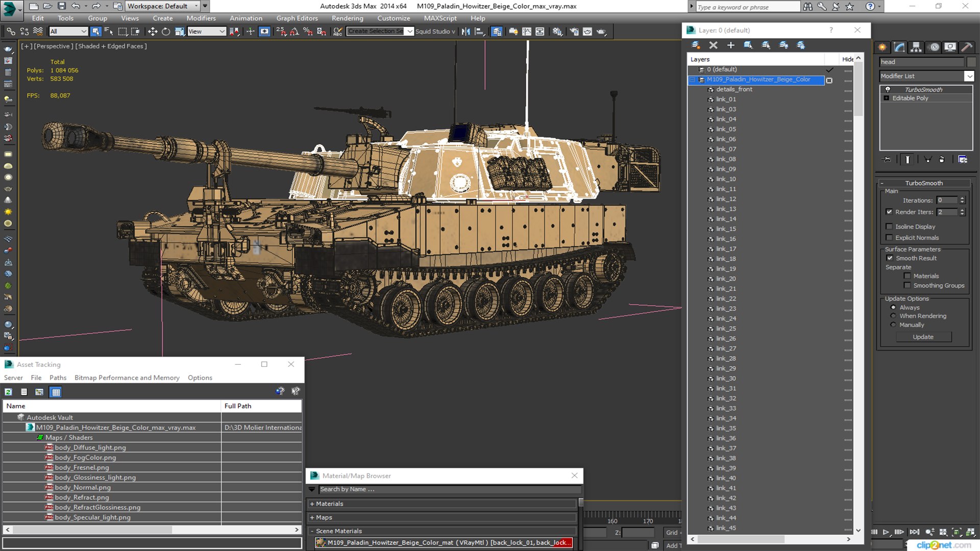Expand the Editable Poly stack entry
This screenshot has width=980, height=551.
(x=887, y=98)
